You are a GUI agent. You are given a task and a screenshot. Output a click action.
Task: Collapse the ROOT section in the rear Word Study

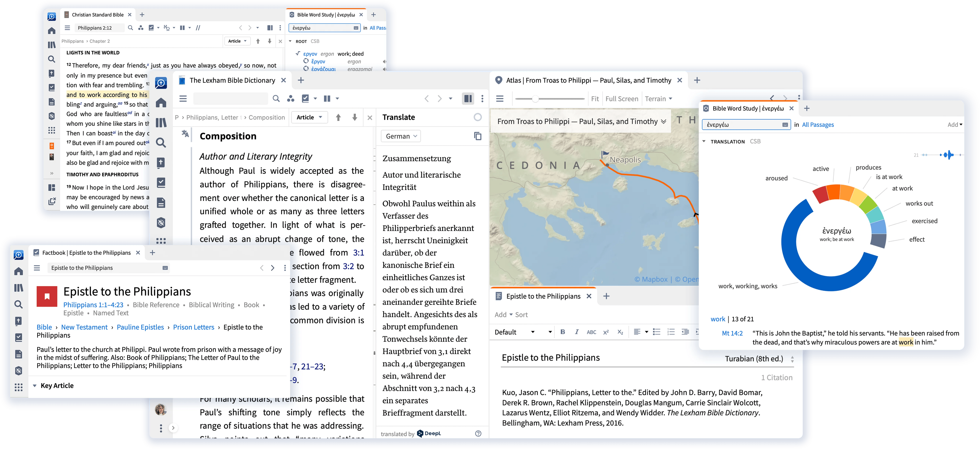point(290,41)
